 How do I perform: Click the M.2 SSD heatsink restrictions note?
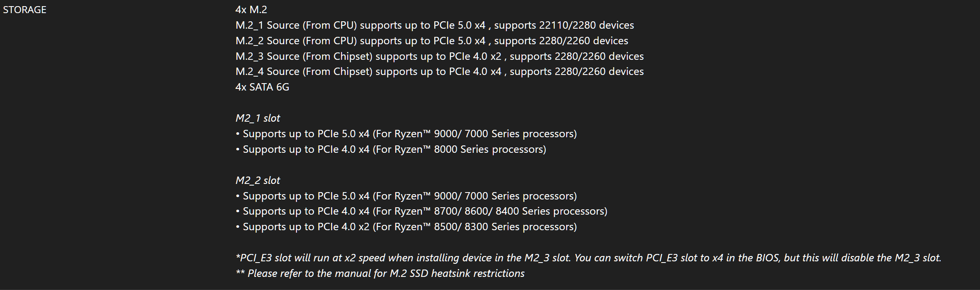point(380,274)
